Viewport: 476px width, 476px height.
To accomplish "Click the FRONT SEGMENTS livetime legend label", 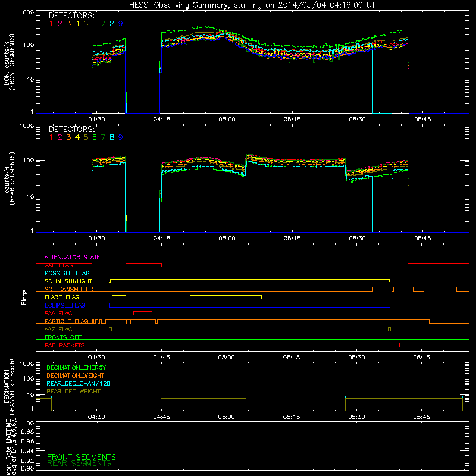I will (82, 457).
